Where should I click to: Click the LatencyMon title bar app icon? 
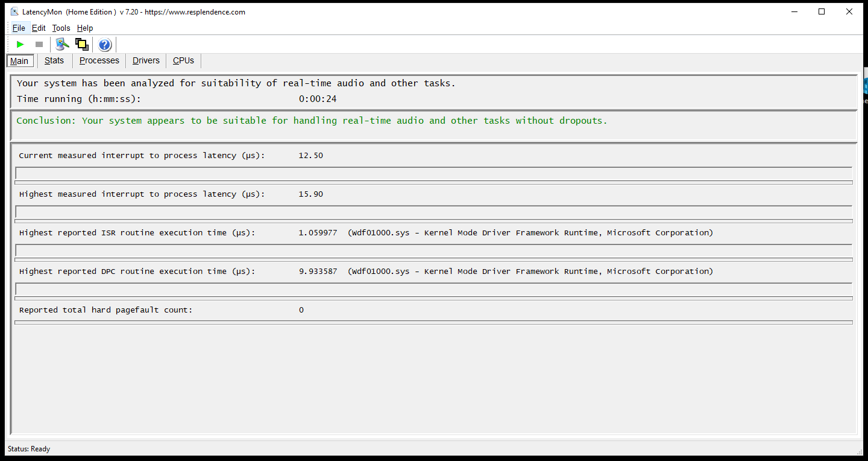14,11
